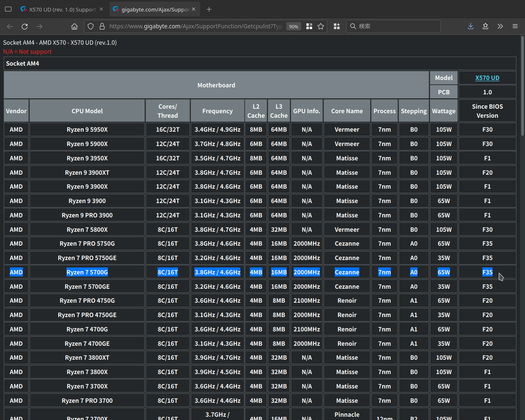Click the "CPU Model" column header
The image size is (525, 420).
[87, 111]
